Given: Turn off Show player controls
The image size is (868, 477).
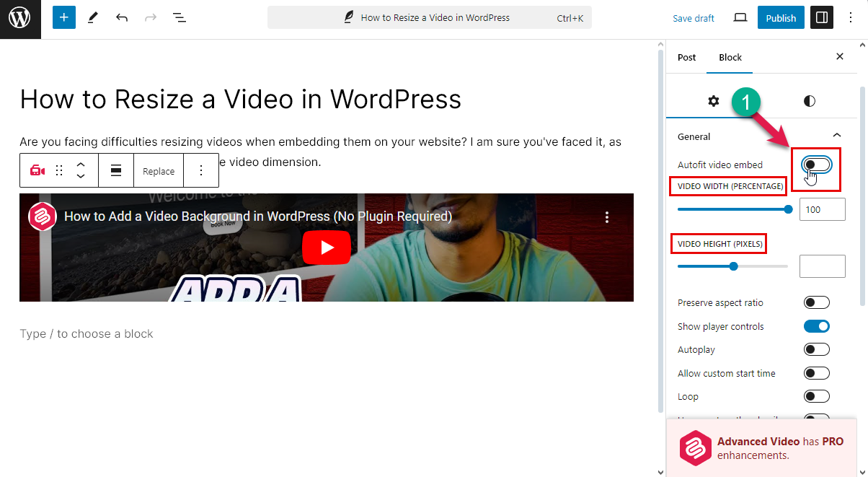Looking at the screenshot, I should (816, 325).
